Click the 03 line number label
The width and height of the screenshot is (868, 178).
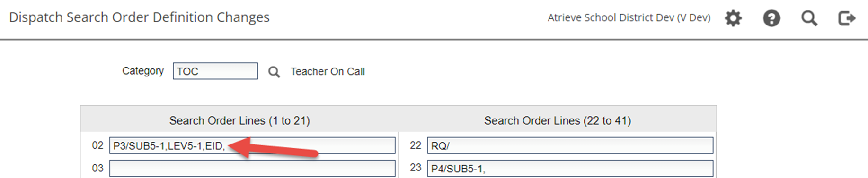click(x=97, y=168)
